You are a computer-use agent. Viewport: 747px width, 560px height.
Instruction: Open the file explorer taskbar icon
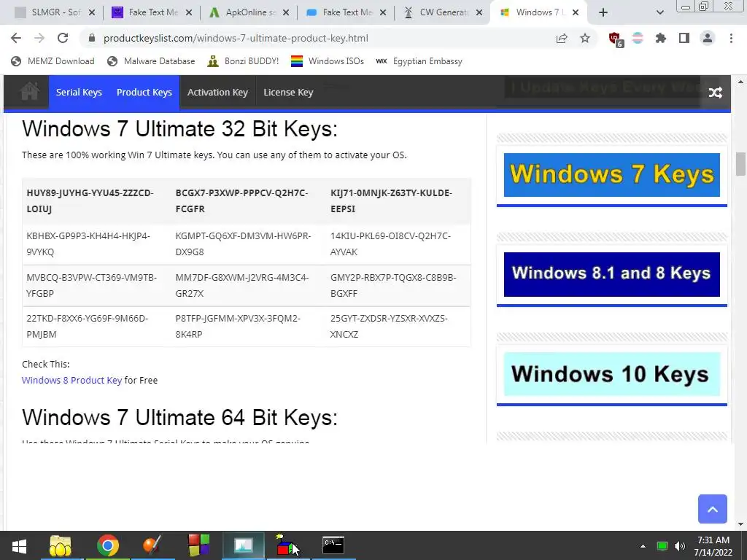[60, 545]
